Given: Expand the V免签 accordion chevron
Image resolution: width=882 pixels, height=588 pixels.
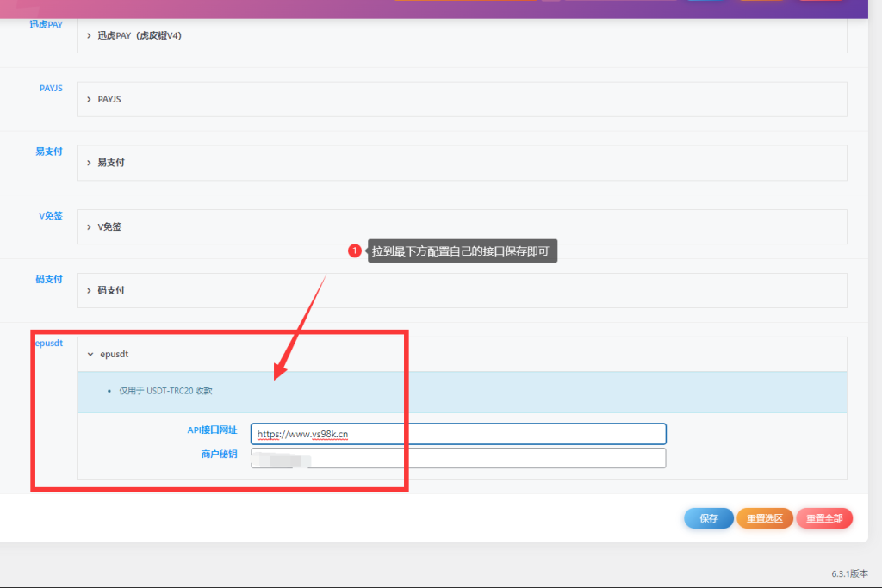Looking at the screenshot, I should click(x=89, y=226).
